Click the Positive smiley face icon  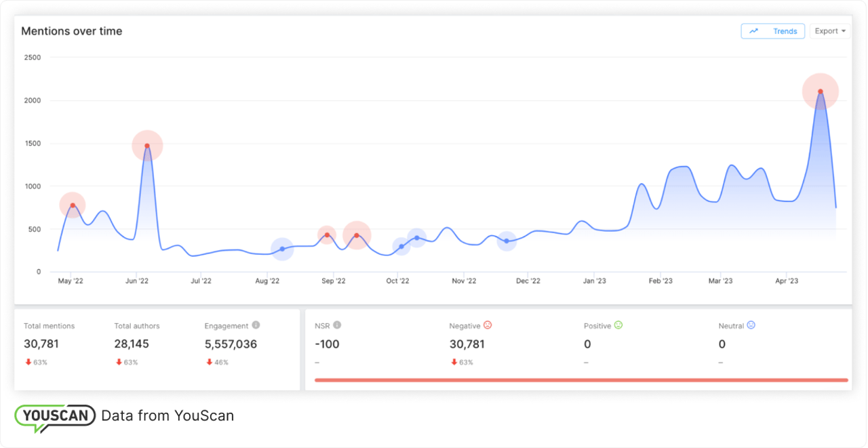click(618, 325)
